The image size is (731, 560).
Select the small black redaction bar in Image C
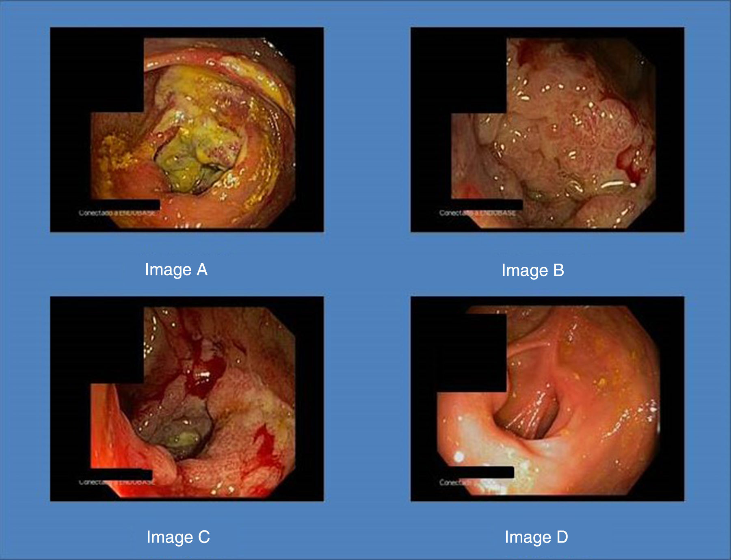(121, 474)
